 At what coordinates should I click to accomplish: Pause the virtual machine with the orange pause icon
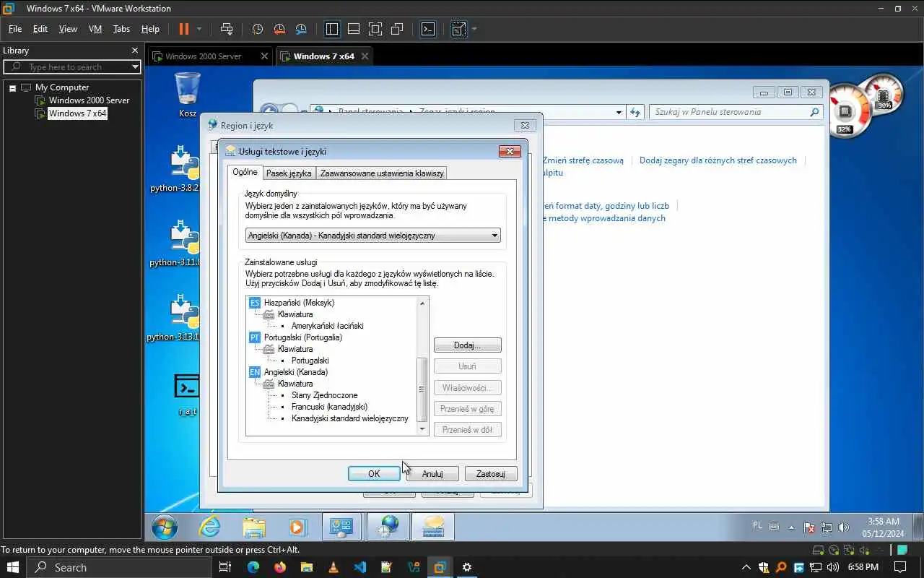point(183,29)
